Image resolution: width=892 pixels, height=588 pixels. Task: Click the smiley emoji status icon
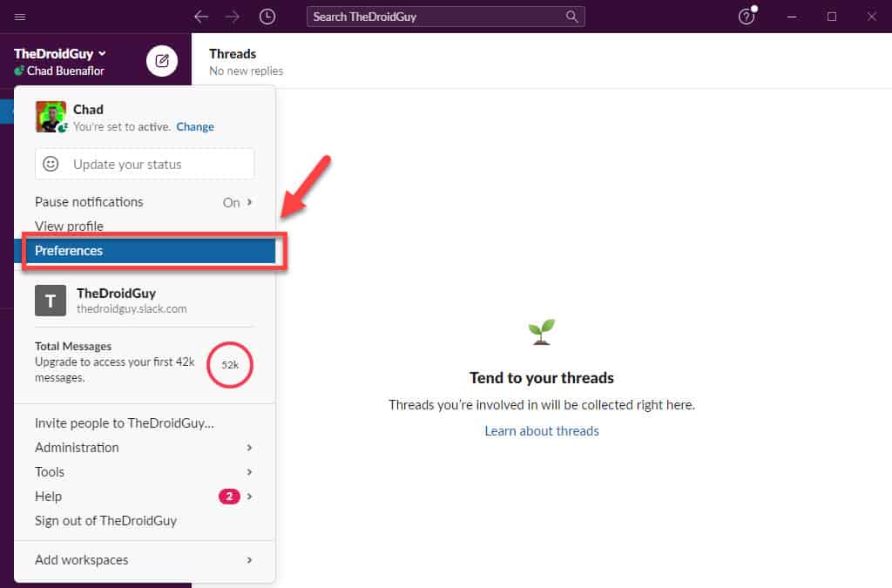51,164
